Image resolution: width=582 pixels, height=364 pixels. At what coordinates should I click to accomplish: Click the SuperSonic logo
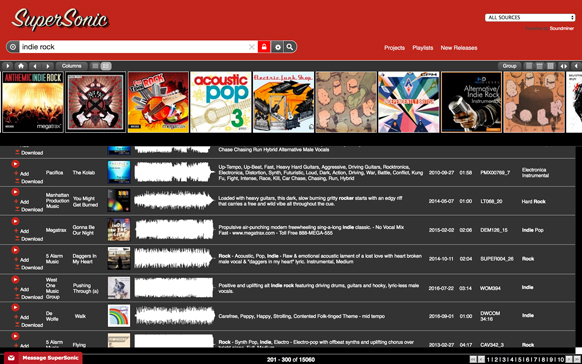click(x=60, y=19)
